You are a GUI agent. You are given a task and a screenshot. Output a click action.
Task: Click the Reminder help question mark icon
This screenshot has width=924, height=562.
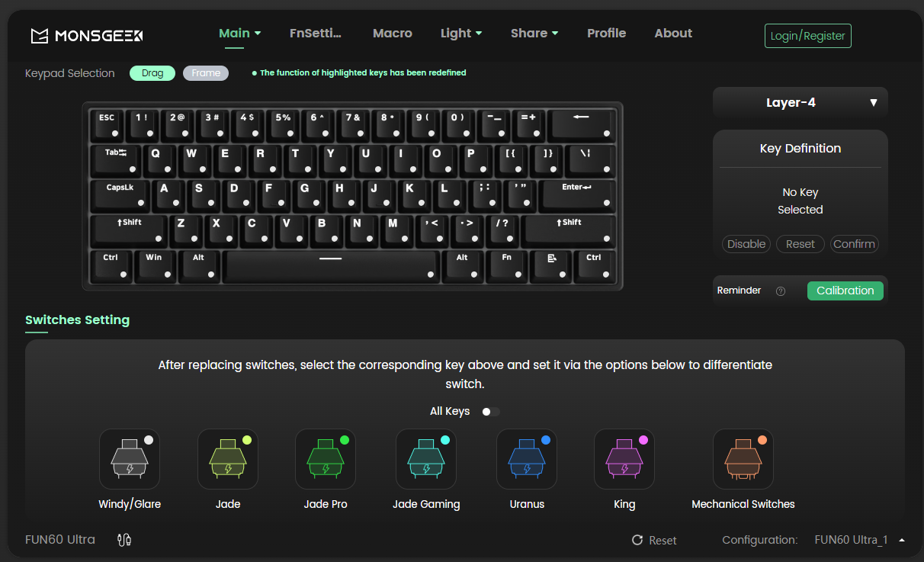point(781,291)
